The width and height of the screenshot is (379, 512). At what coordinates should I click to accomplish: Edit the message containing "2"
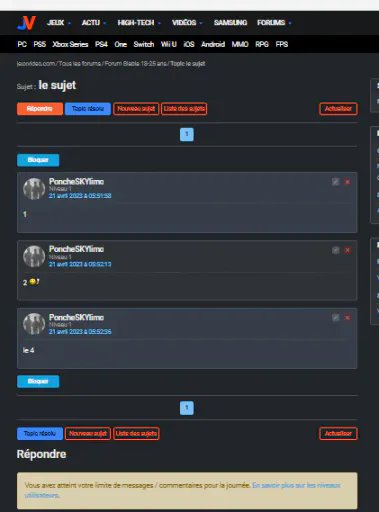coord(336,250)
